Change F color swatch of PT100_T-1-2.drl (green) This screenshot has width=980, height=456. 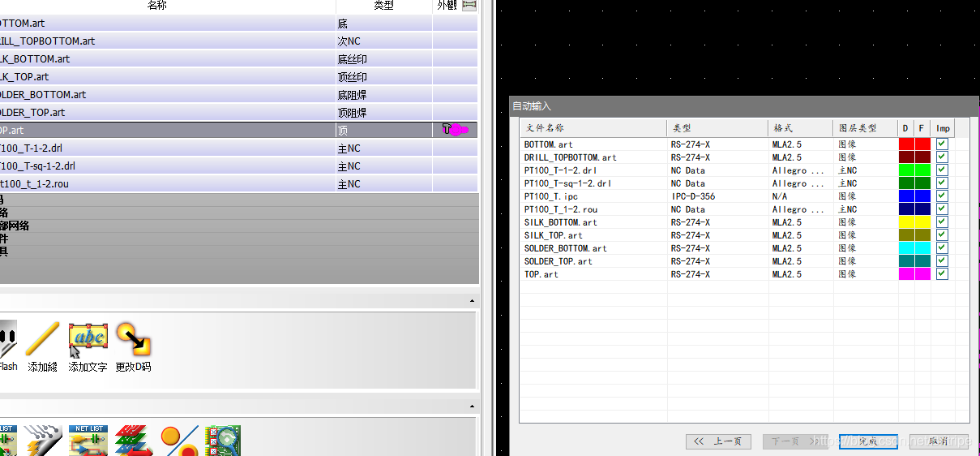(x=922, y=170)
